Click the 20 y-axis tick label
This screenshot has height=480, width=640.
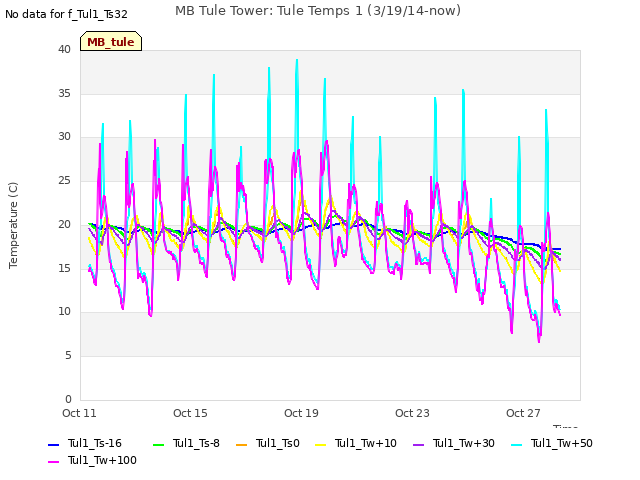64,224
